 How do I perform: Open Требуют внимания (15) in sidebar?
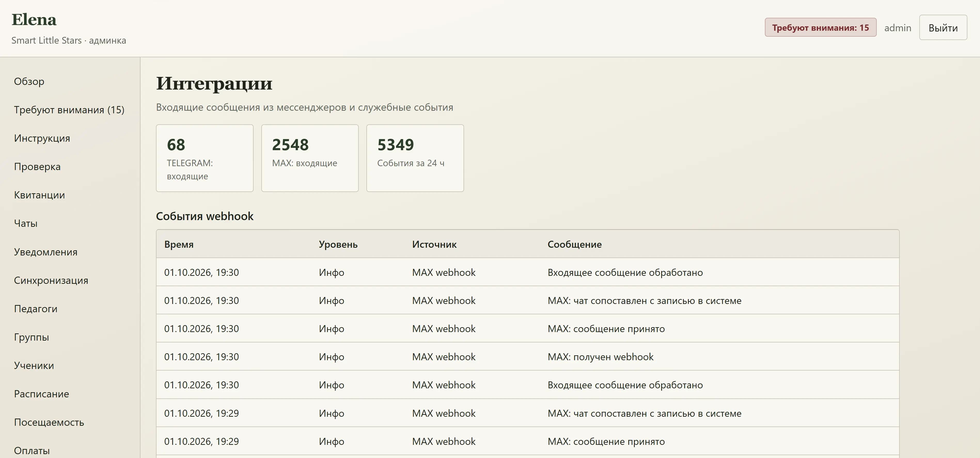(69, 110)
